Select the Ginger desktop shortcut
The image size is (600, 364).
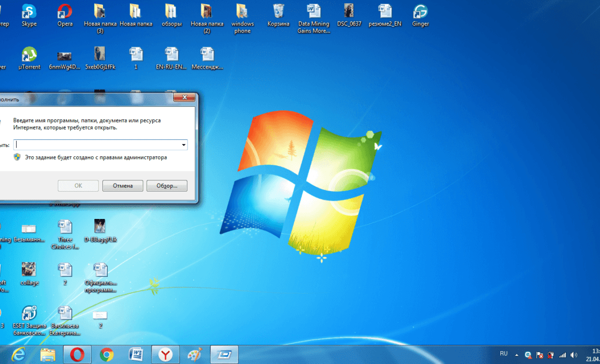[x=421, y=12]
